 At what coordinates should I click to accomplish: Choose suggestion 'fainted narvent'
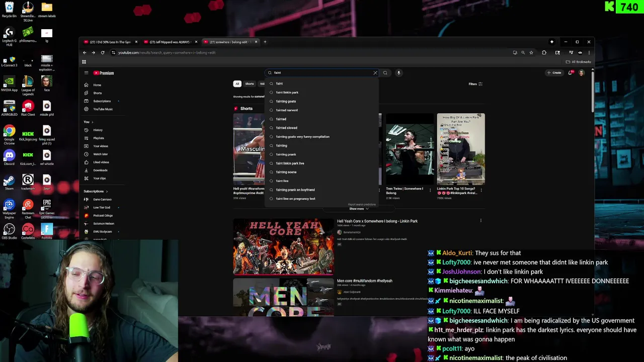(322, 110)
